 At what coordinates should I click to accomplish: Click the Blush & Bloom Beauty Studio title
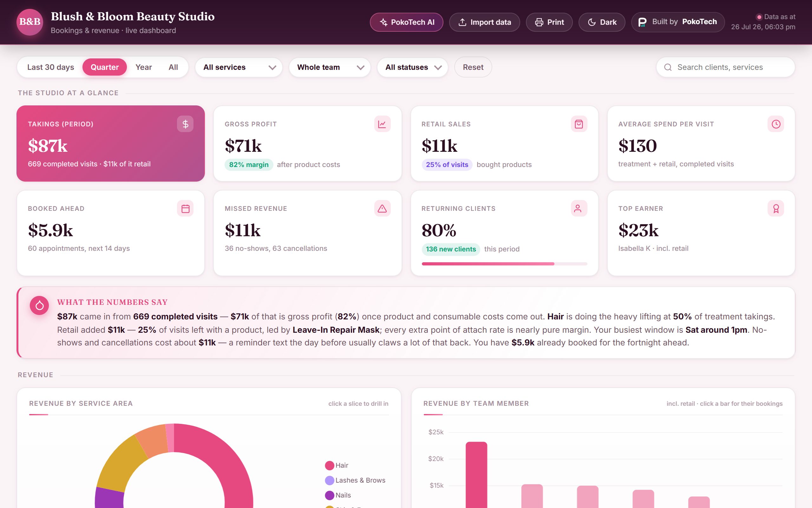pos(133,16)
